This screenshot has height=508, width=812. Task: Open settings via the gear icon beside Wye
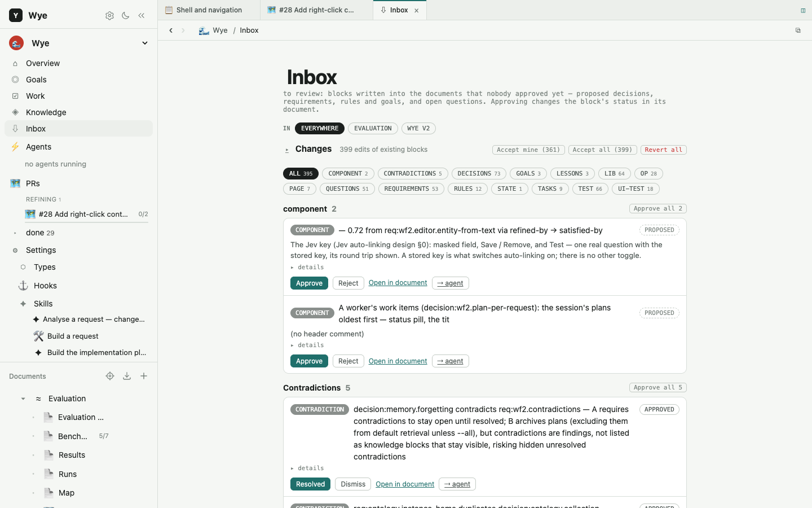click(109, 16)
